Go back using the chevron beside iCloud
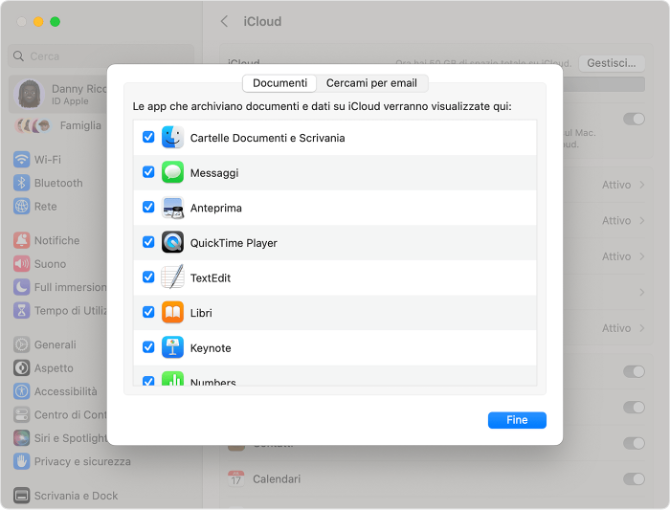Screen dimensions: 670x510 click(x=224, y=21)
